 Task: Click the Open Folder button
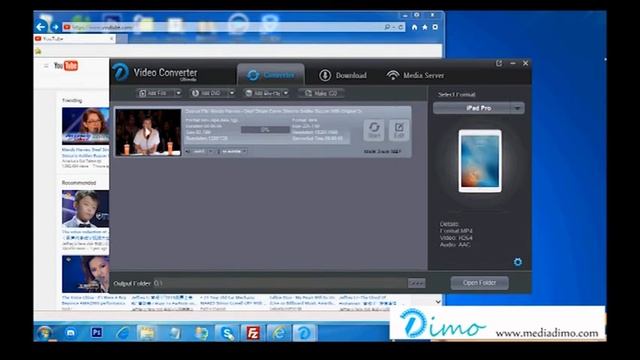click(480, 282)
